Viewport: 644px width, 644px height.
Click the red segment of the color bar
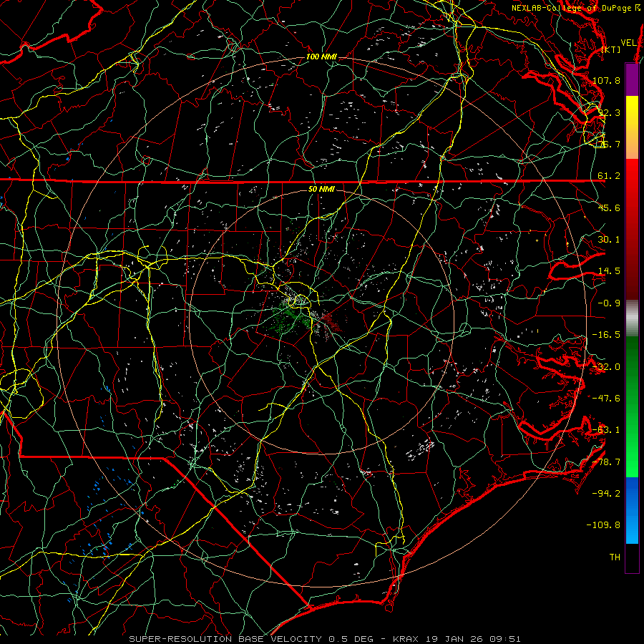coord(632,229)
